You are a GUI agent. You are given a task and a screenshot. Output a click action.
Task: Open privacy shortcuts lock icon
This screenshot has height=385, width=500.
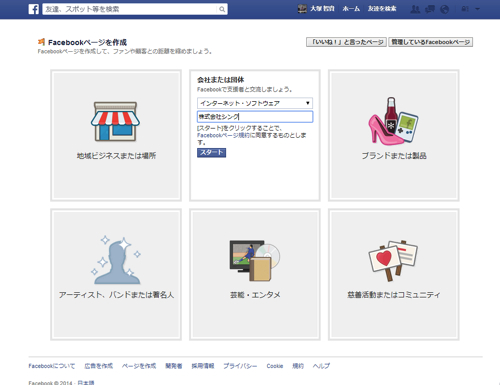click(465, 9)
